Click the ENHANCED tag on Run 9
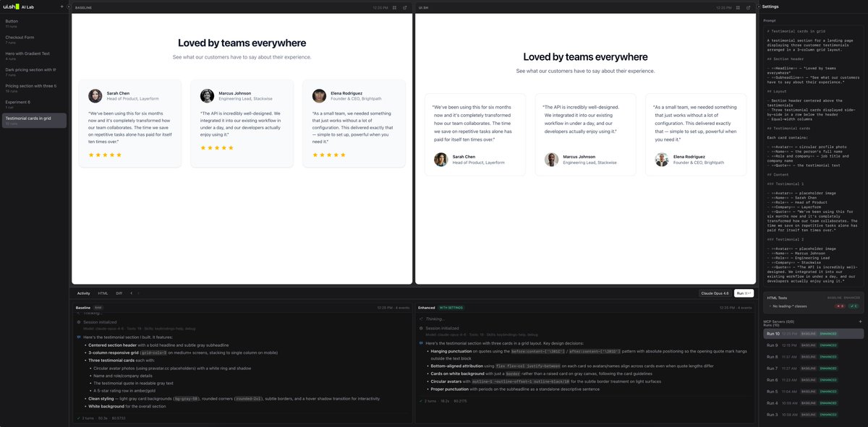The width and height of the screenshot is (868, 427). coord(827,345)
